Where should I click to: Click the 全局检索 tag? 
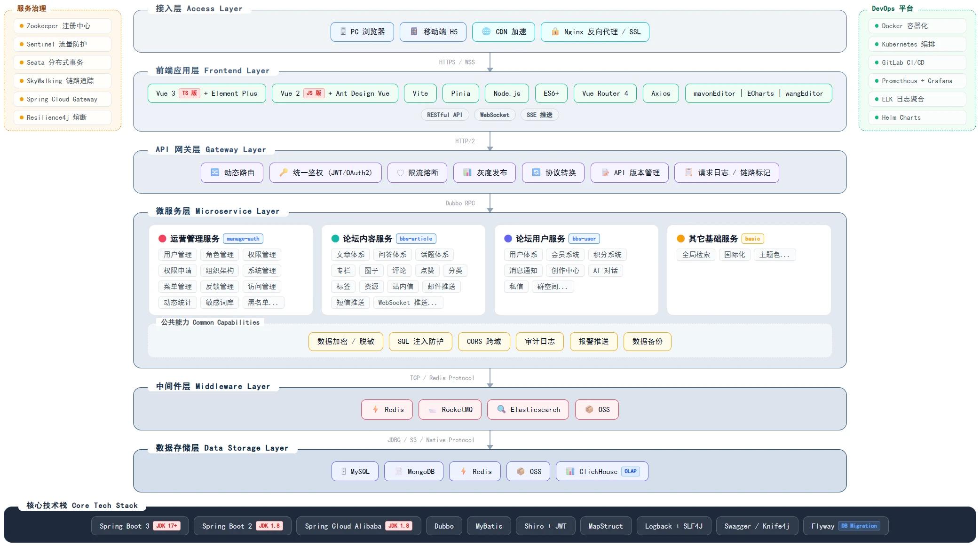pos(696,255)
